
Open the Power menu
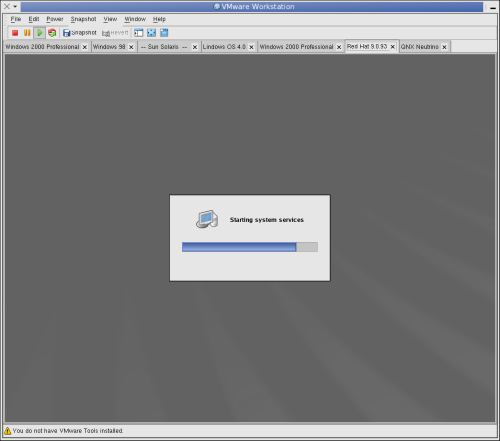click(55, 19)
